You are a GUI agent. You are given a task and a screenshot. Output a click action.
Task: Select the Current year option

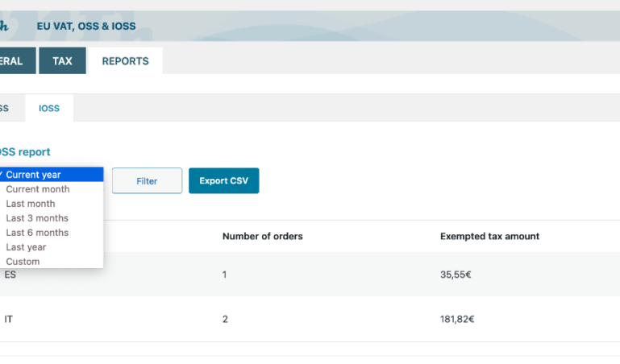click(x=52, y=175)
